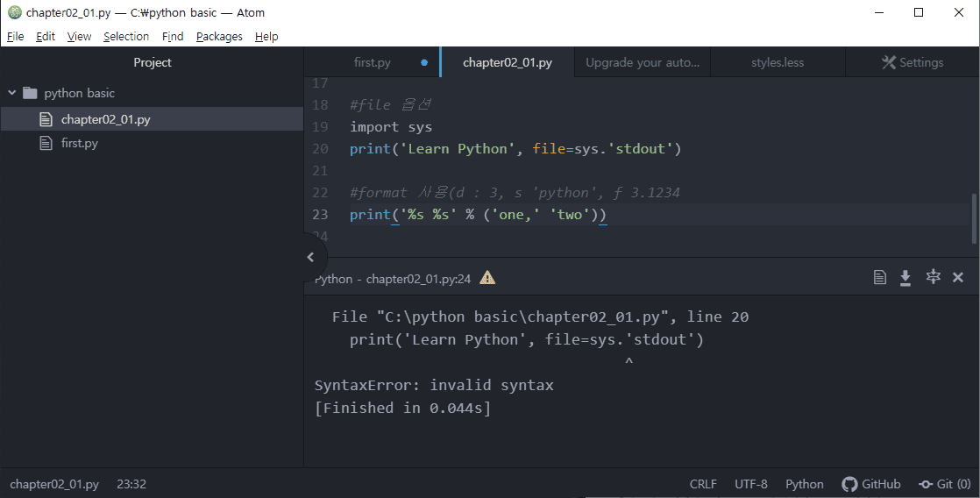
Task: Click the warning triangle icon in the script panel
Action: [x=486, y=278]
